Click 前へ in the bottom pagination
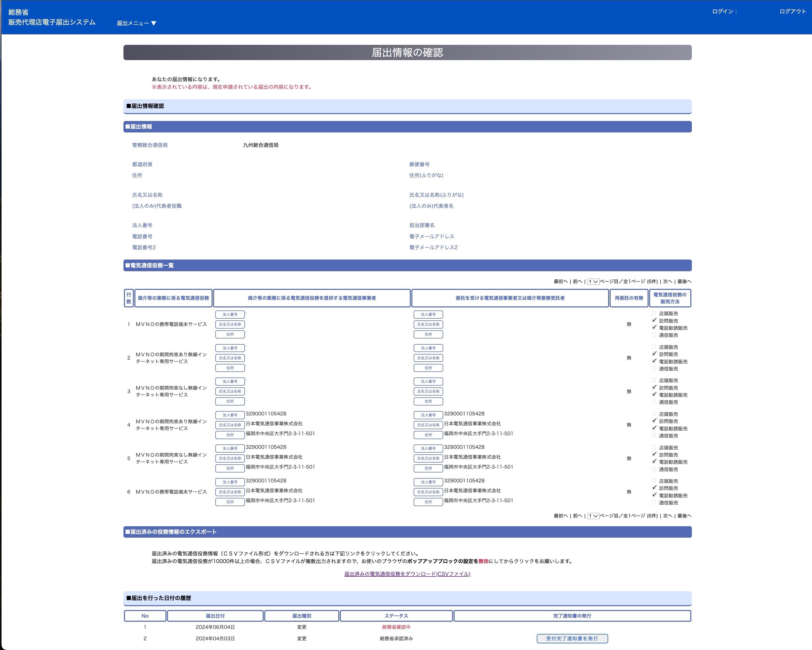Viewport: 812px width, 650px height. pos(577,516)
